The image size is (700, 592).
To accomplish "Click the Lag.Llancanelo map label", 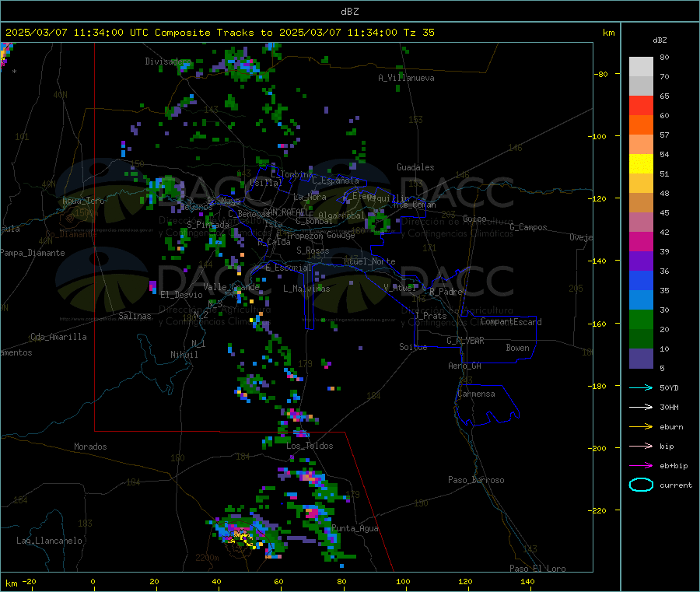I will click(50, 541).
